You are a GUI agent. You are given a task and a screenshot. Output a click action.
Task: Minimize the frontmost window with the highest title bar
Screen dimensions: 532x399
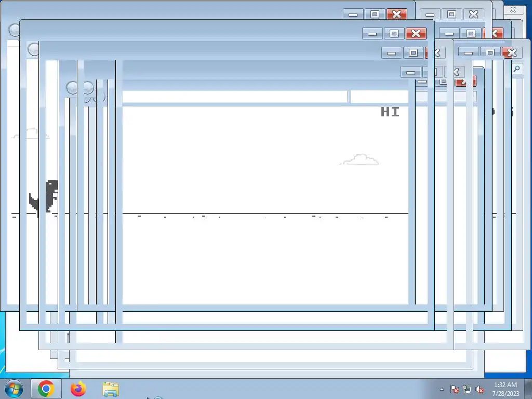353,14
